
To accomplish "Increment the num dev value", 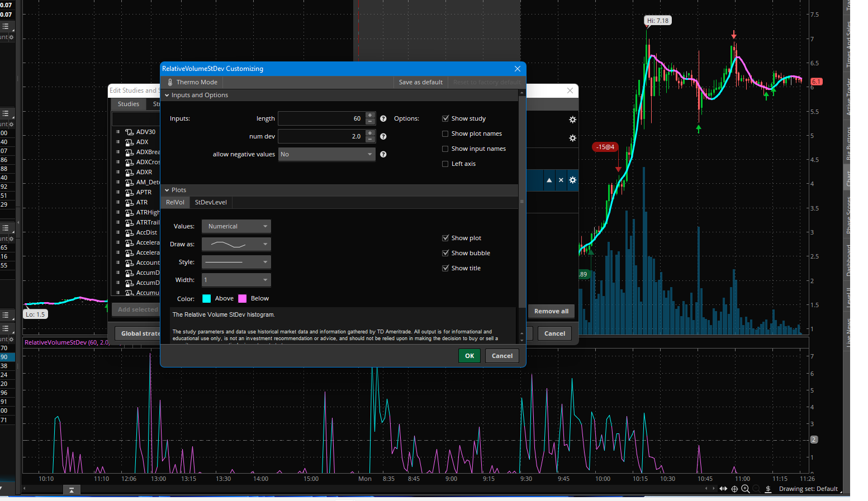I will 370,133.
